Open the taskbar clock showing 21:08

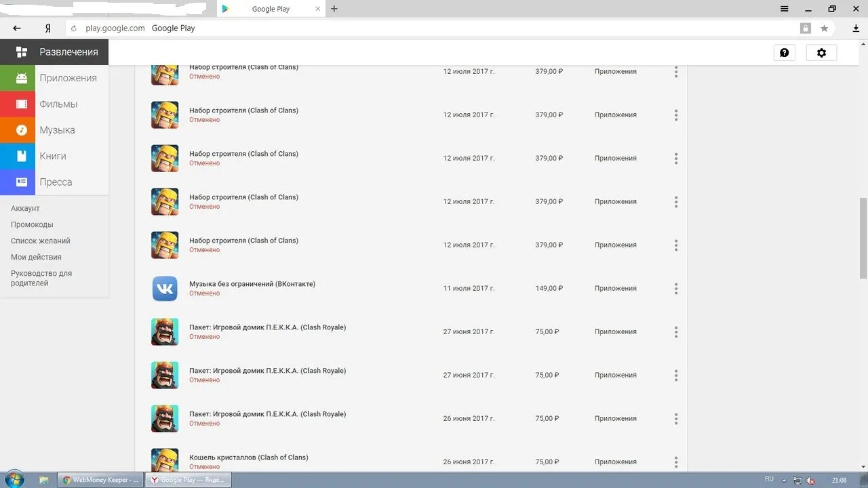tap(839, 481)
